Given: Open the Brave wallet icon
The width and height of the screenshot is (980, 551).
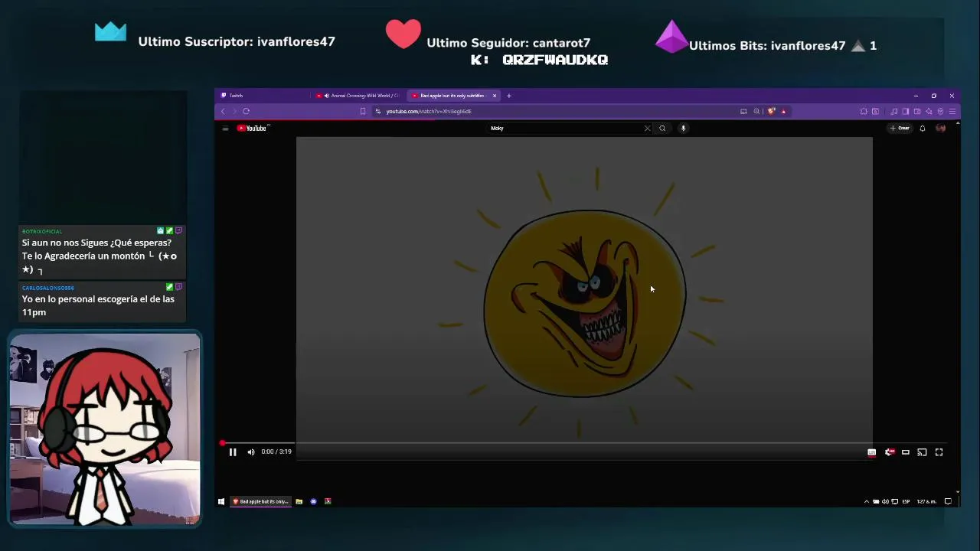Looking at the screenshot, I should (x=916, y=112).
